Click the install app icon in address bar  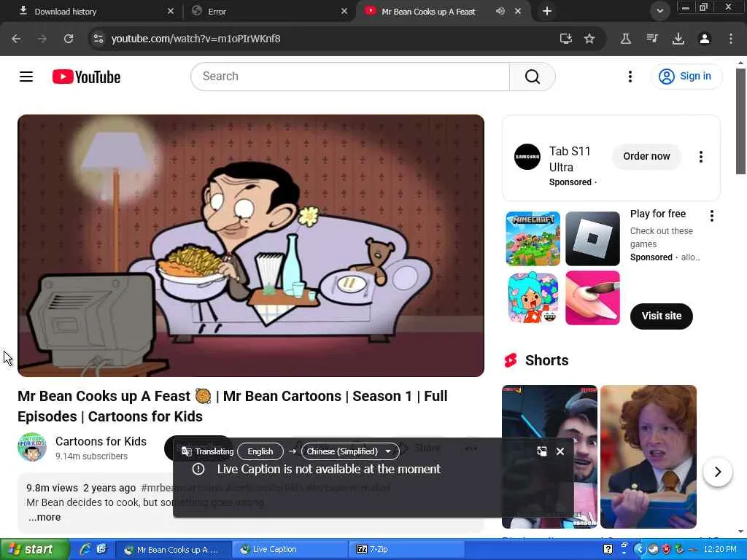click(565, 39)
